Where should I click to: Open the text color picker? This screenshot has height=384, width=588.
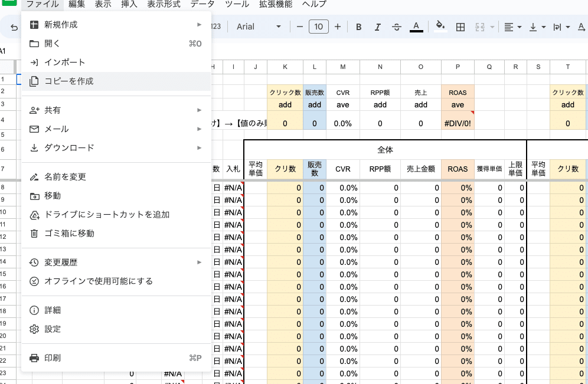416,27
